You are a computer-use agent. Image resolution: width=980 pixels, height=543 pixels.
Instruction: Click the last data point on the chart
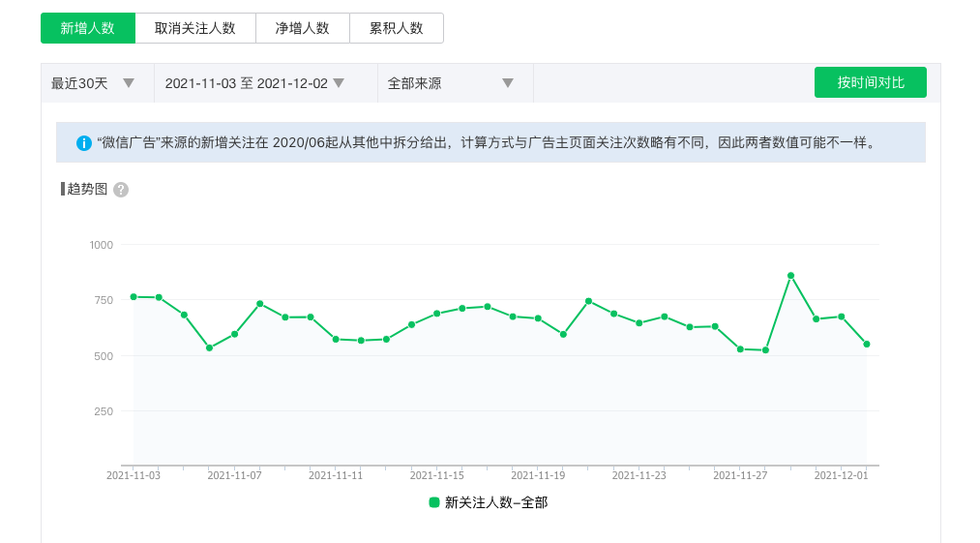pyautogui.click(x=867, y=344)
